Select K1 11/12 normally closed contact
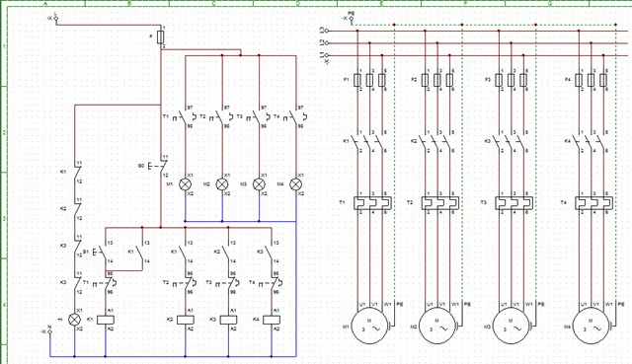This screenshot has width=632, height=364. [x=77, y=173]
